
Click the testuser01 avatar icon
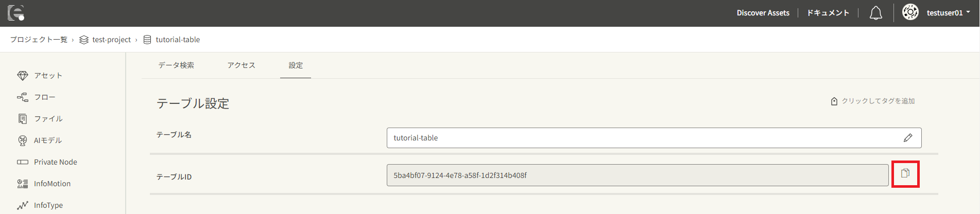tap(910, 12)
